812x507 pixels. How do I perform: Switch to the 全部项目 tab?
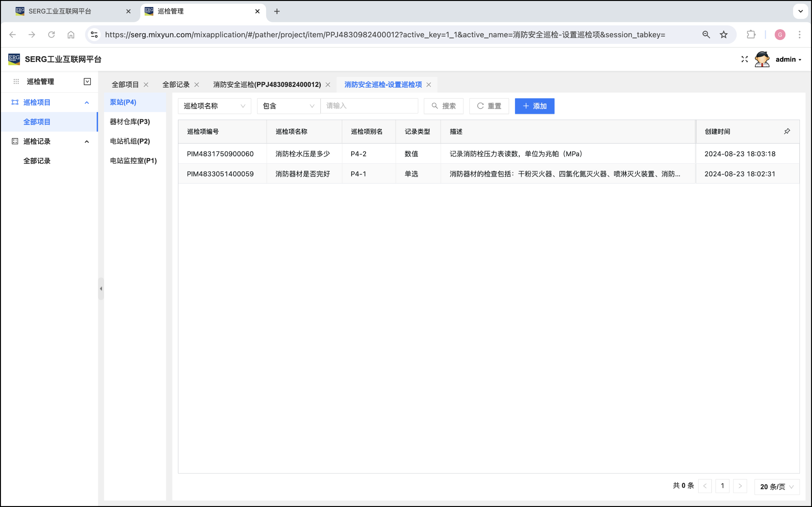pos(125,85)
